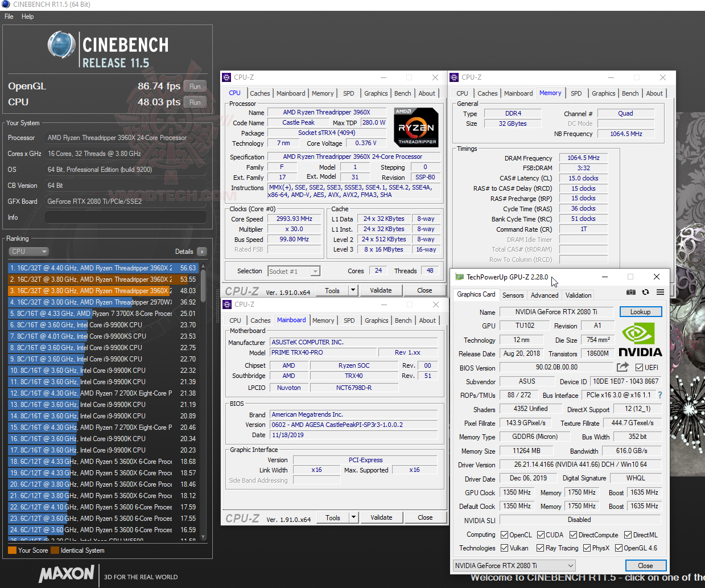This screenshot has width=705, height=588.
Task: Open the Cinebench Help menu
Action: point(28,17)
